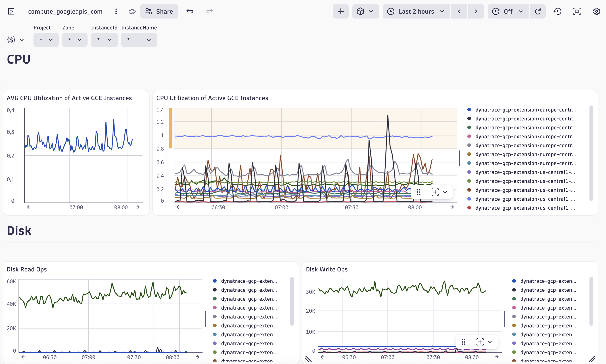Screen dimensions: 606x364
Task: Refresh the dashboard data
Action: click(x=538, y=11)
